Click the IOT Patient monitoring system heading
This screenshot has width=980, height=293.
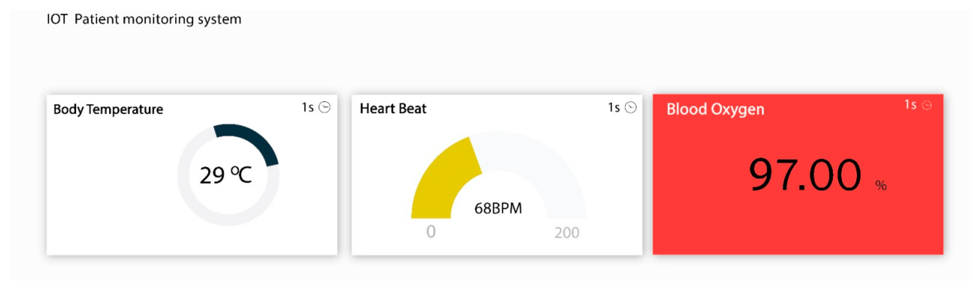pyautogui.click(x=144, y=19)
